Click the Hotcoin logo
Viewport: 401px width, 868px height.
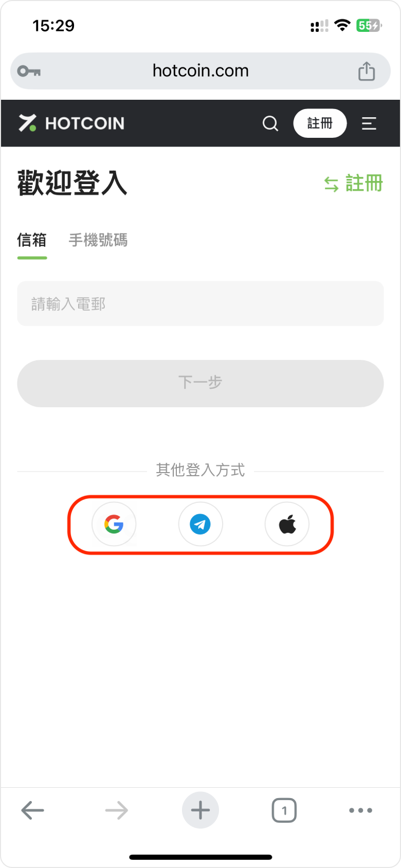(x=72, y=123)
